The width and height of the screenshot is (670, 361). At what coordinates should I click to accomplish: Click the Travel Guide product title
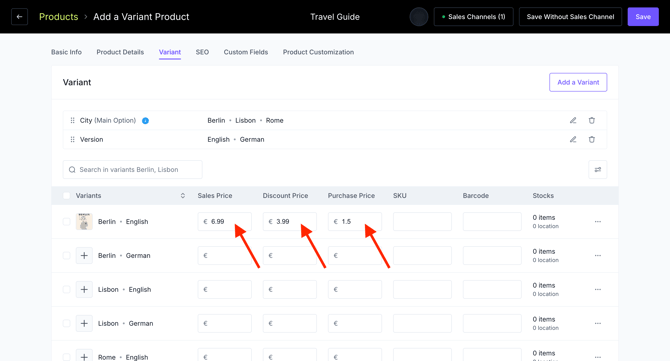click(335, 17)
